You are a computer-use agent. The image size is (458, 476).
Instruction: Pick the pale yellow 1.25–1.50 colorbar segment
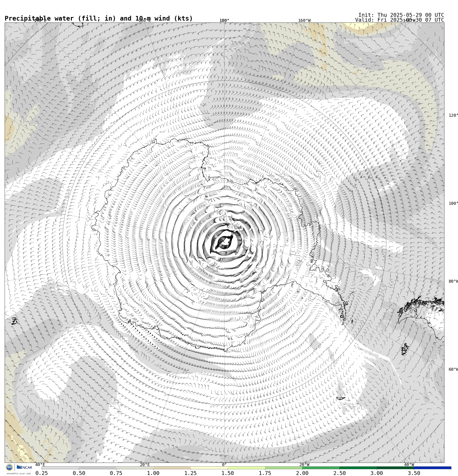[x=209, y=468]
